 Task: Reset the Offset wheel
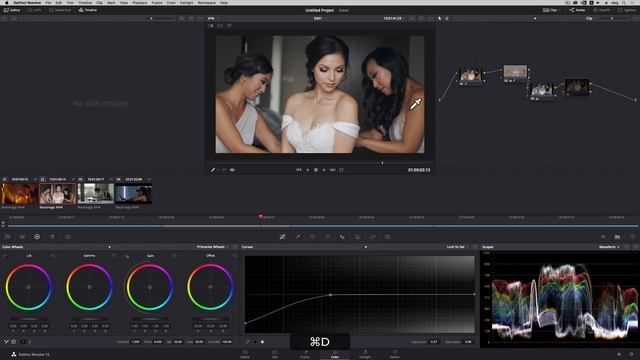(235, 256)
